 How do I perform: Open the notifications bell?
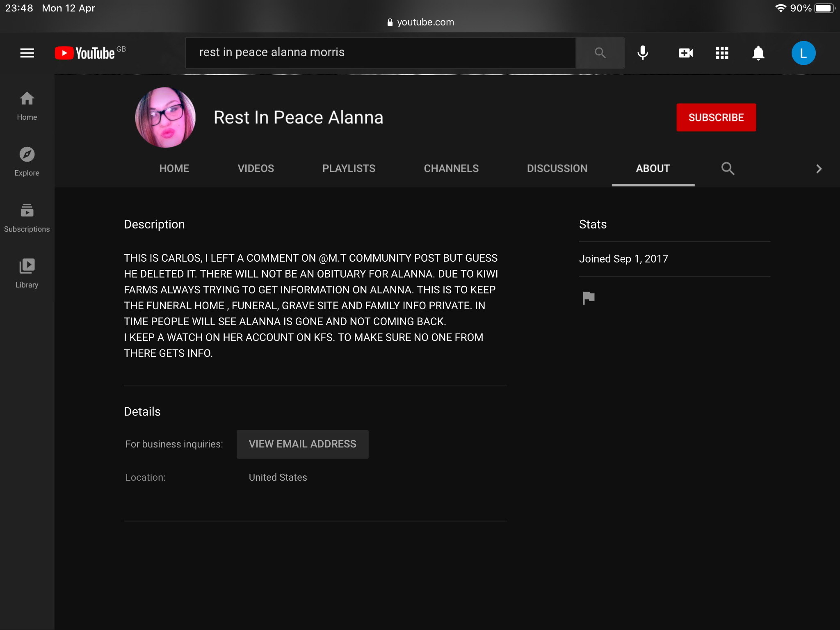pyautogui.click(x=758, y=53)
